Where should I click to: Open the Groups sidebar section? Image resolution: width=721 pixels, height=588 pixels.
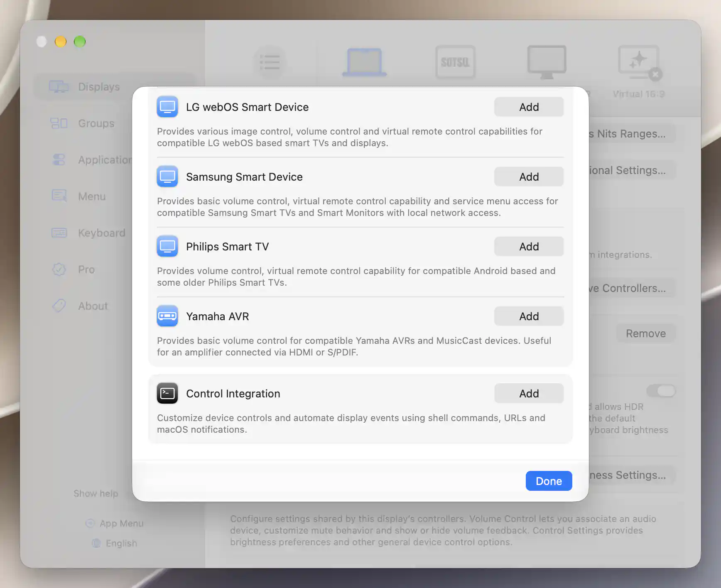click(96, 123)
